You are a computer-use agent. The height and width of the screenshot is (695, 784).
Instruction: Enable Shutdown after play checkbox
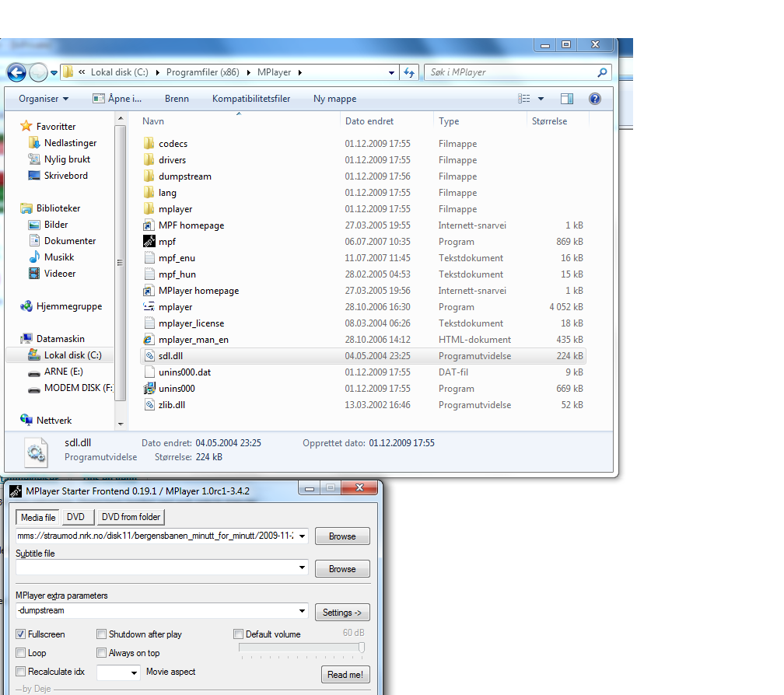click(x=101, y=634)
